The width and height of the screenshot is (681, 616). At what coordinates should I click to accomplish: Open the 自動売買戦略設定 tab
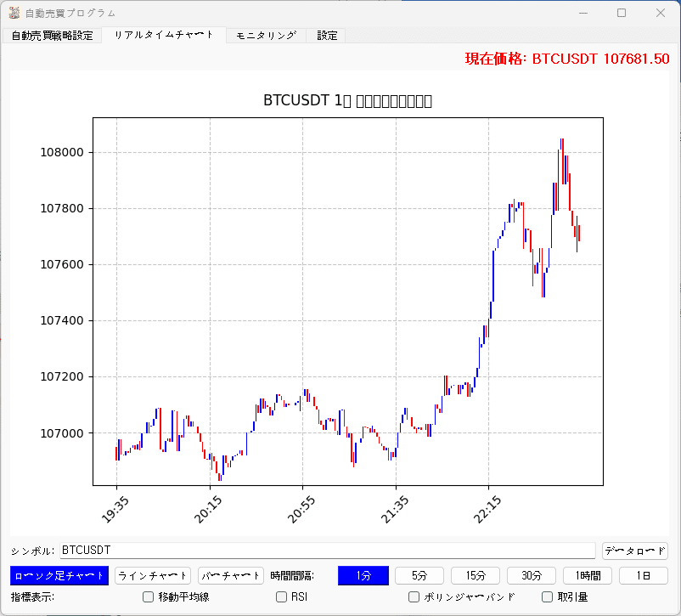(x=52, y=36)
